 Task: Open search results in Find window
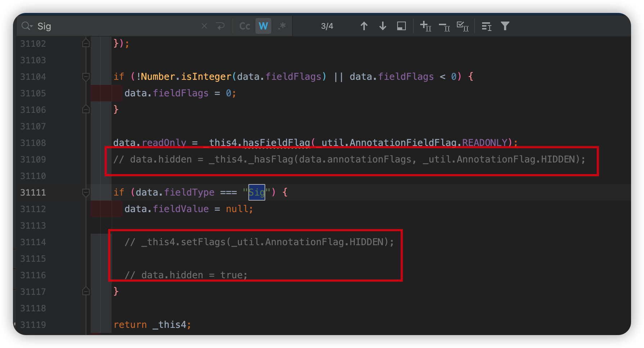tap(402, 26)
